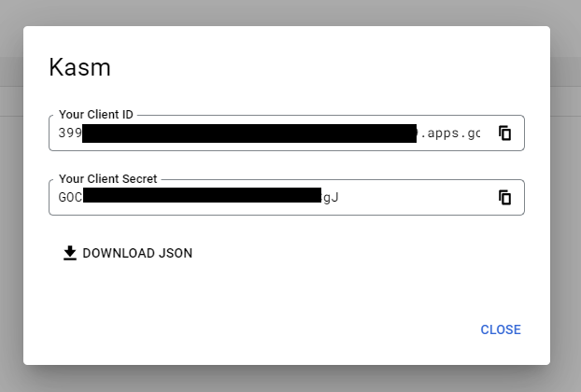Click the ".apps.gc" text in Client ID
The width and height of the screenshot is (581, 392).
click(450, 133)
